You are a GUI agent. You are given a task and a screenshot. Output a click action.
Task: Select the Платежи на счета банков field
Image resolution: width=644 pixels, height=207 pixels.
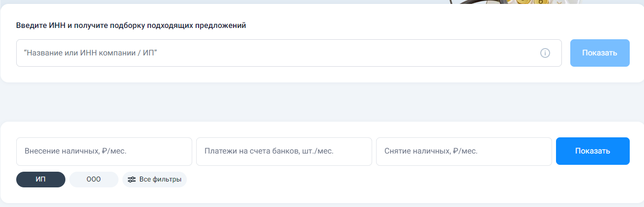pos(284,151)
